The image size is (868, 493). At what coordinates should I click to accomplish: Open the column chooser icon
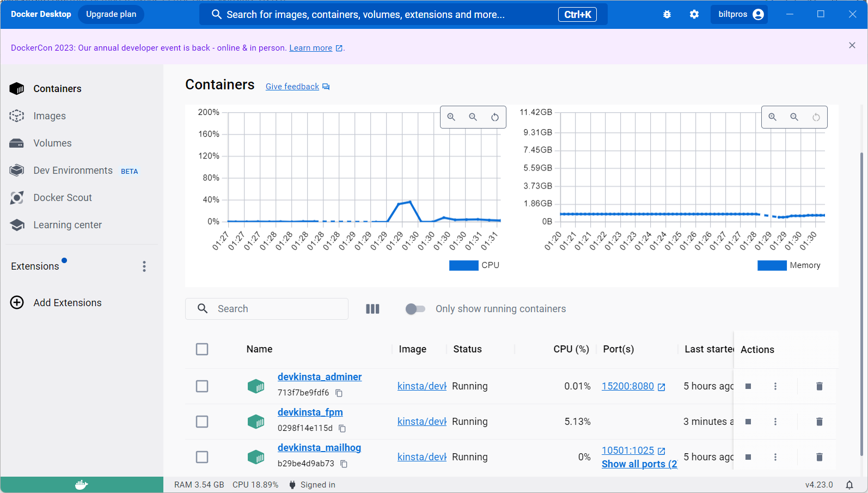coord(372,309)
